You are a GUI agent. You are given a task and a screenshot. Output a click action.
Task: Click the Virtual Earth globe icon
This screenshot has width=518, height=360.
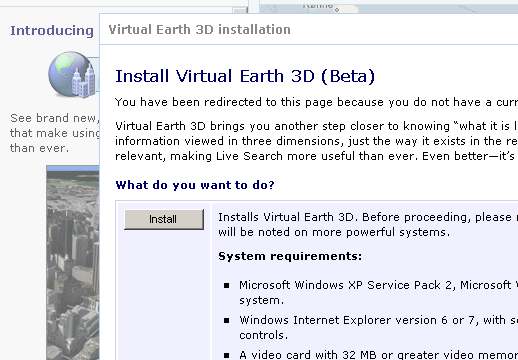(72, 75)
